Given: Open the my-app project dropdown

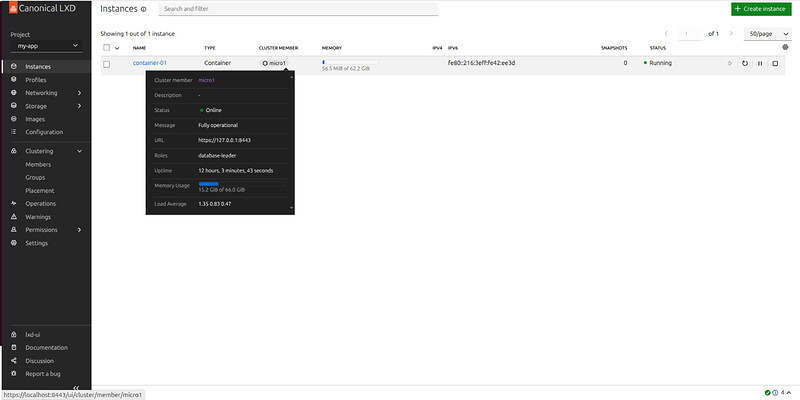Looking at the screenshot, I should click(x=46, y=45).
